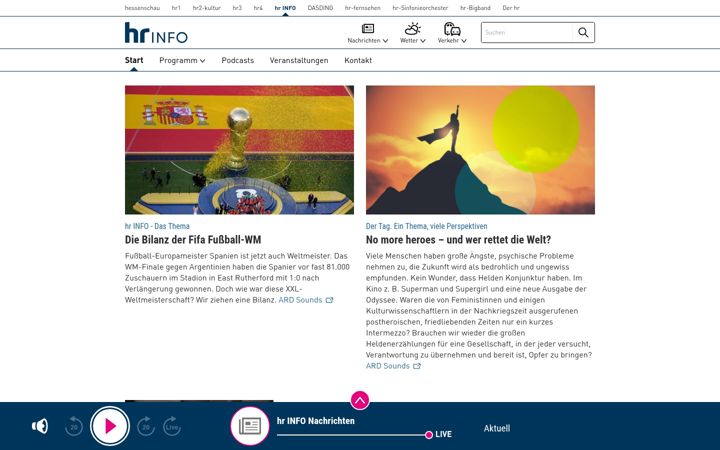This screenshot has width=720, height=450.
Task: Open ARD Sounds link under Fußball-WM article
Action: (300, 300)
